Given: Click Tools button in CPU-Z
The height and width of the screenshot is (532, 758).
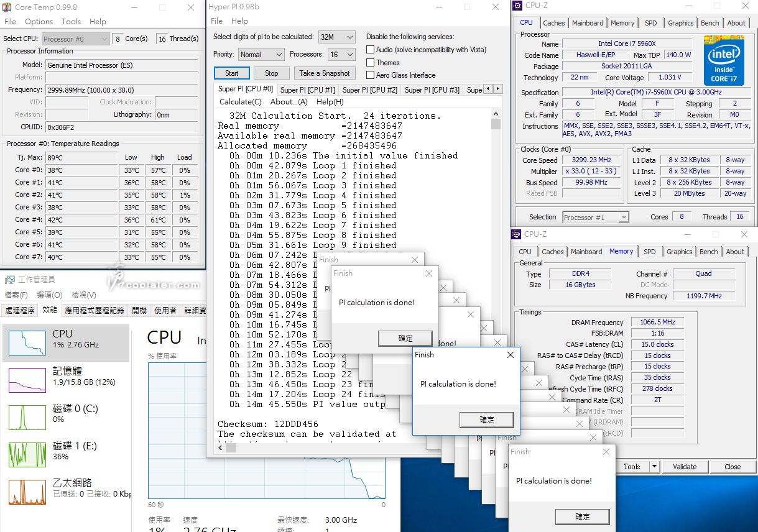Looking at the screenshot, I should click(632, 467).
